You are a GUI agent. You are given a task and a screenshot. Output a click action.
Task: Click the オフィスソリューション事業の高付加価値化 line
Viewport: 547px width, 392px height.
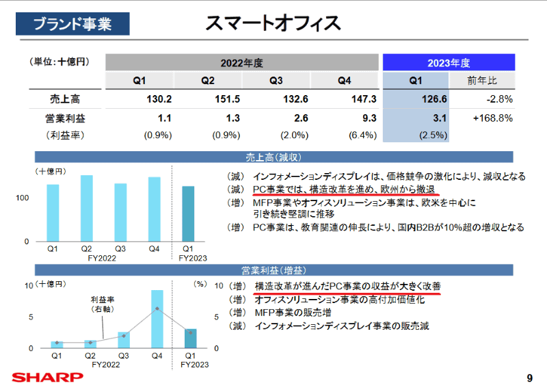[x=339, y=300]
